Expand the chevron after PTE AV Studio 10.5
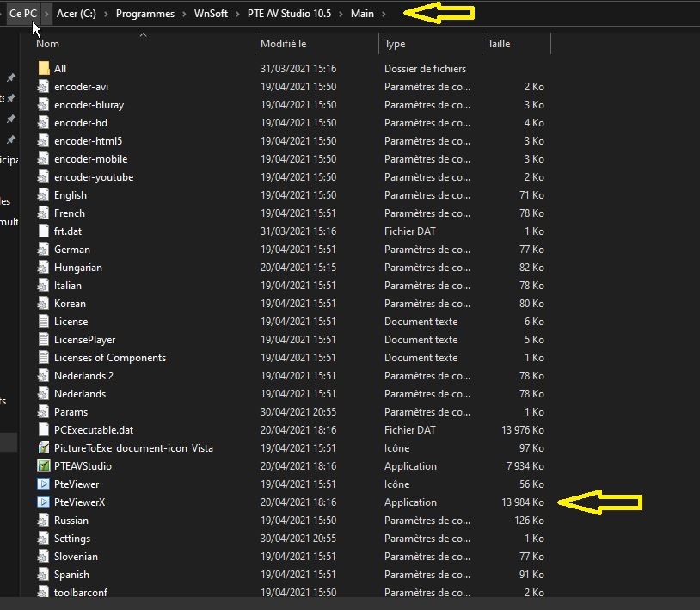700x610 pixels. tap(341, 14)
